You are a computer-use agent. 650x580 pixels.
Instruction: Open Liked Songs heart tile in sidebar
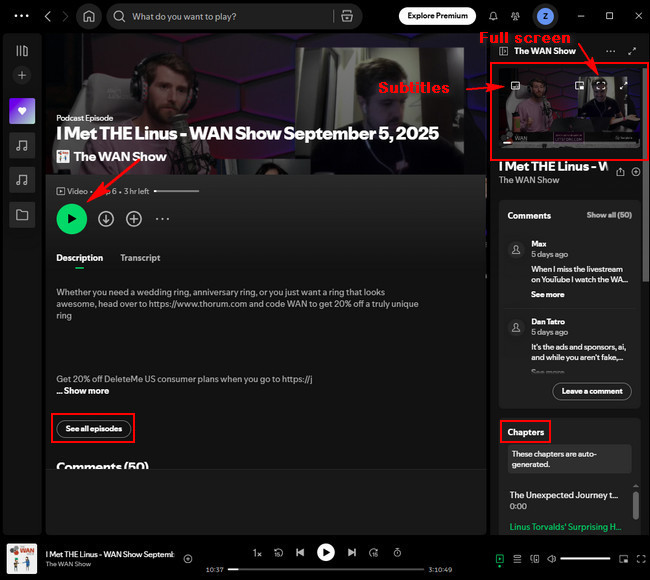click(x=22, y=111)
